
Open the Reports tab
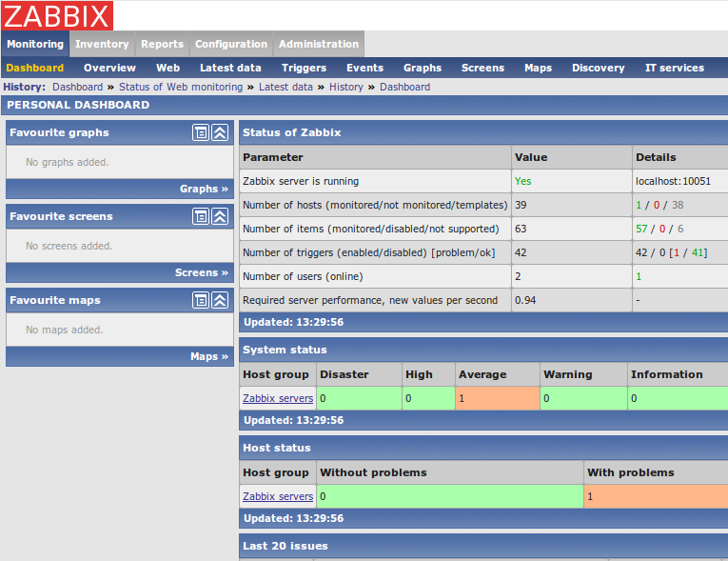coord(163,44)
